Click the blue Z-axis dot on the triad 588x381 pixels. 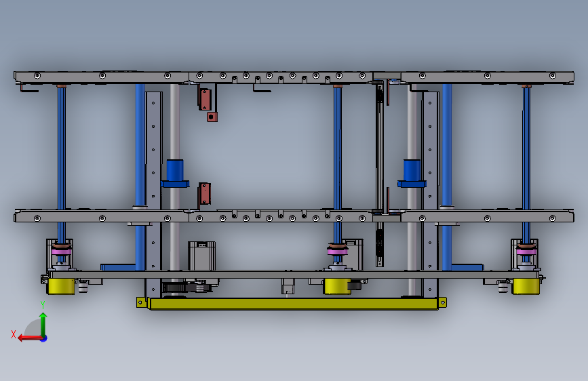[x=44, y=338]
